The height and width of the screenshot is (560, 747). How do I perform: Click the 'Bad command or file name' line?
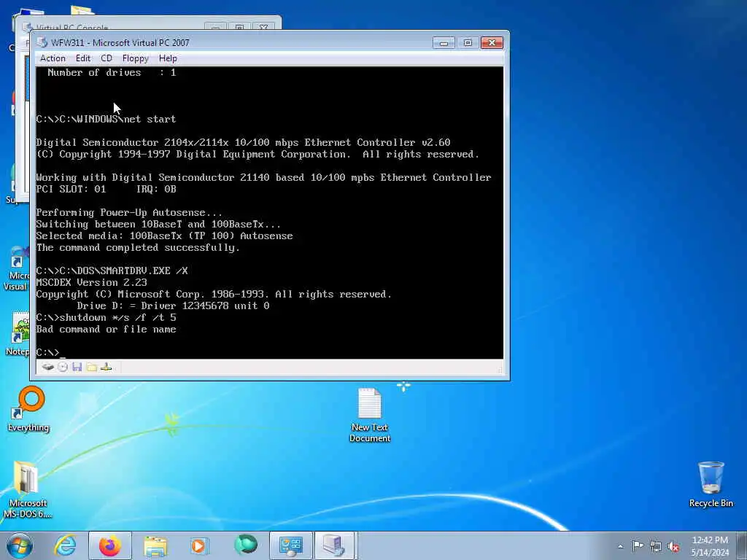pos(107,329)
